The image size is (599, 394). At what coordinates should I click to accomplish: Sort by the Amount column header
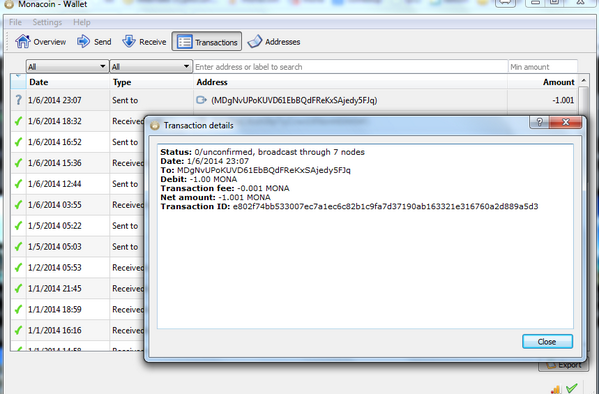click(542, 82)
